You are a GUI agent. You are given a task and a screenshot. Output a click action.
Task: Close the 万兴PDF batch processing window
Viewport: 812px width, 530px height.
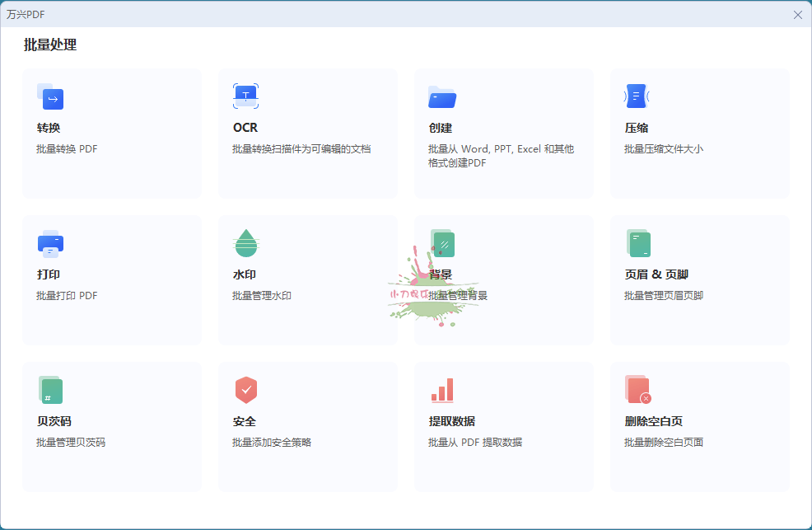797,15
